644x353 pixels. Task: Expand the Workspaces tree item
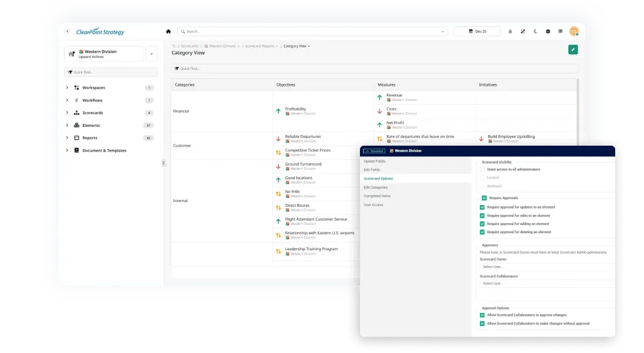67,88
